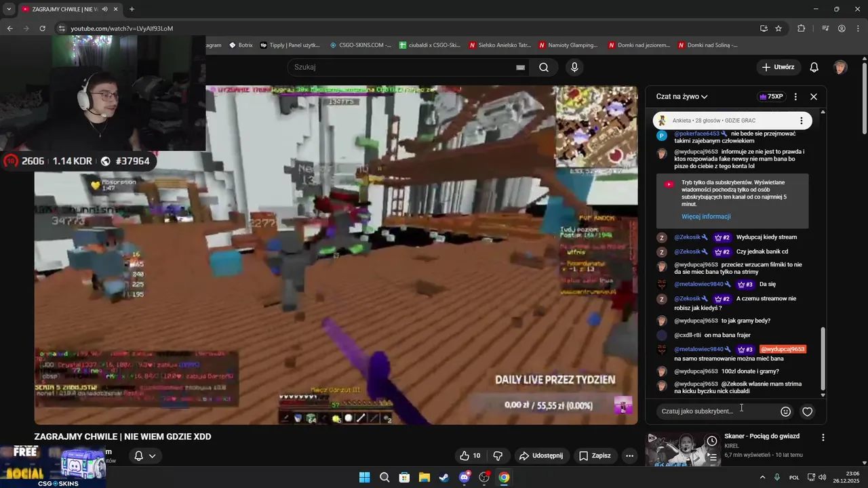Reload the page in Chrome

coord(42,28)
